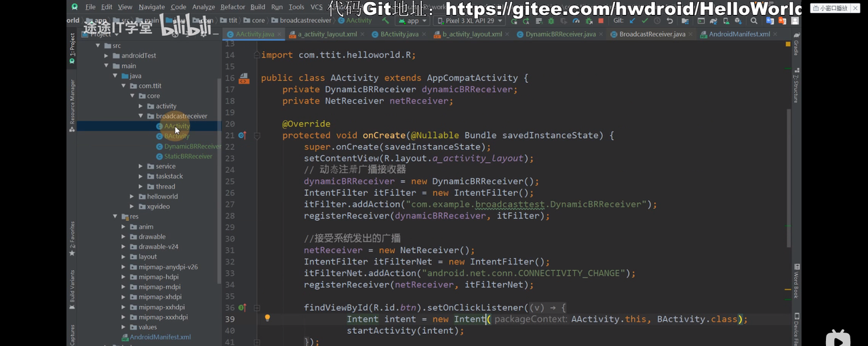Select AndroidManifest.xml in project tree
This screenshot has width=868, height=346.
pyautogui.click(x=160, y=337)
